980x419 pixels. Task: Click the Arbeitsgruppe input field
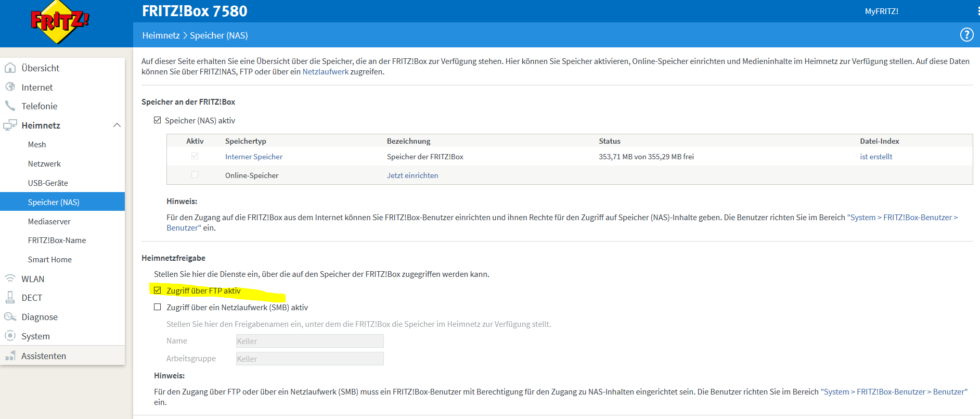click(310, 359)
